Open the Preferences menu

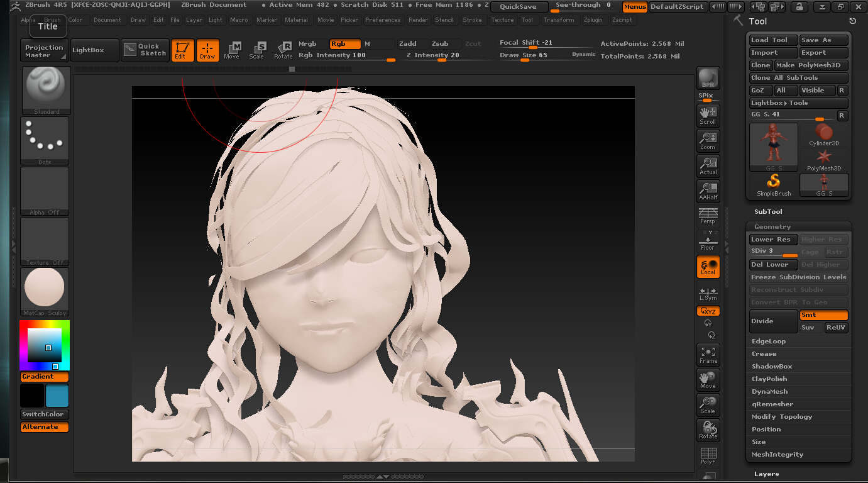[x=383, y=20]
